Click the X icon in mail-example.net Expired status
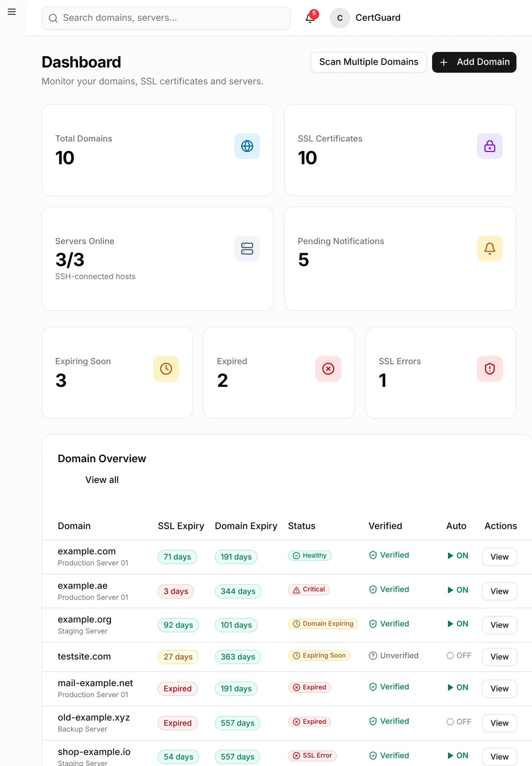The image size is (532, 766). coord(296,688)
